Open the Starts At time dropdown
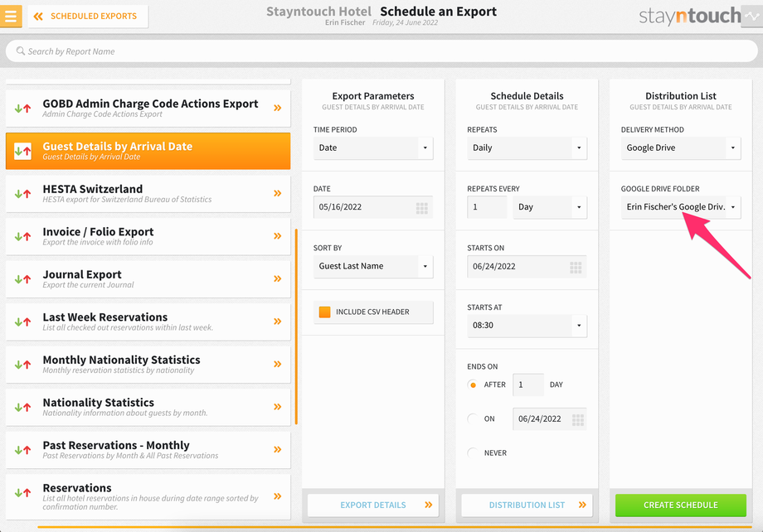Screen dimensions: 763x532 pyautogui.click(x=527, y=326)
